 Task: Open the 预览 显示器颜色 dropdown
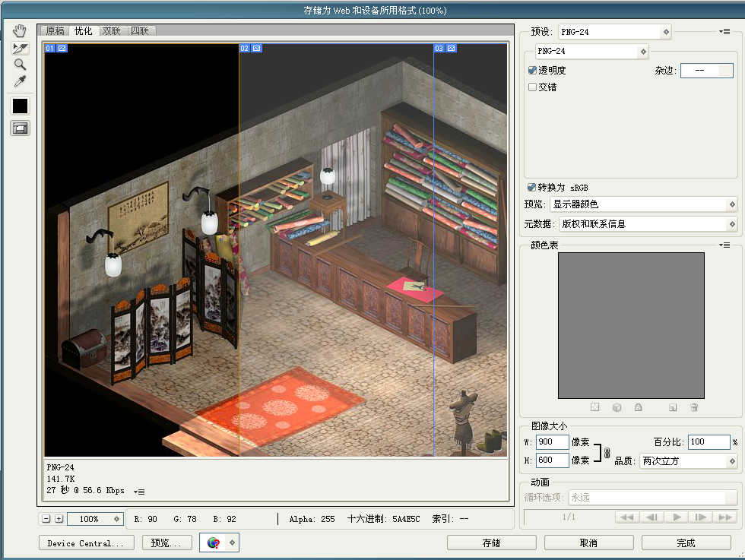644,204
